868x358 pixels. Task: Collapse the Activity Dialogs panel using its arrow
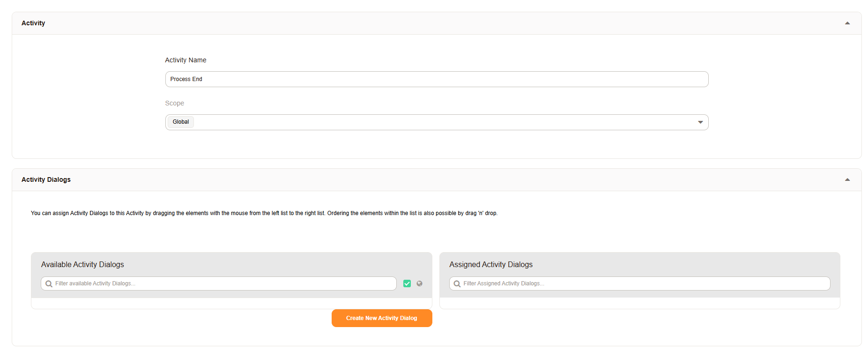847,179
